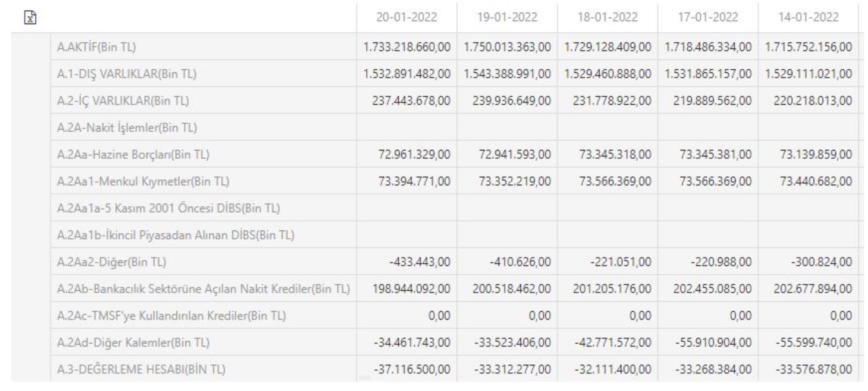Click the 18-01-2022 date column header

coord(607,17)
